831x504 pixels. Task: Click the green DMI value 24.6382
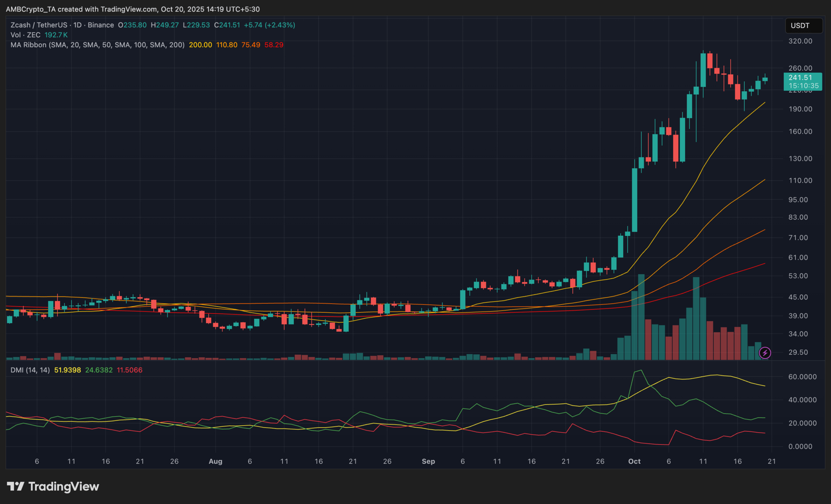[x=99, y=370]
